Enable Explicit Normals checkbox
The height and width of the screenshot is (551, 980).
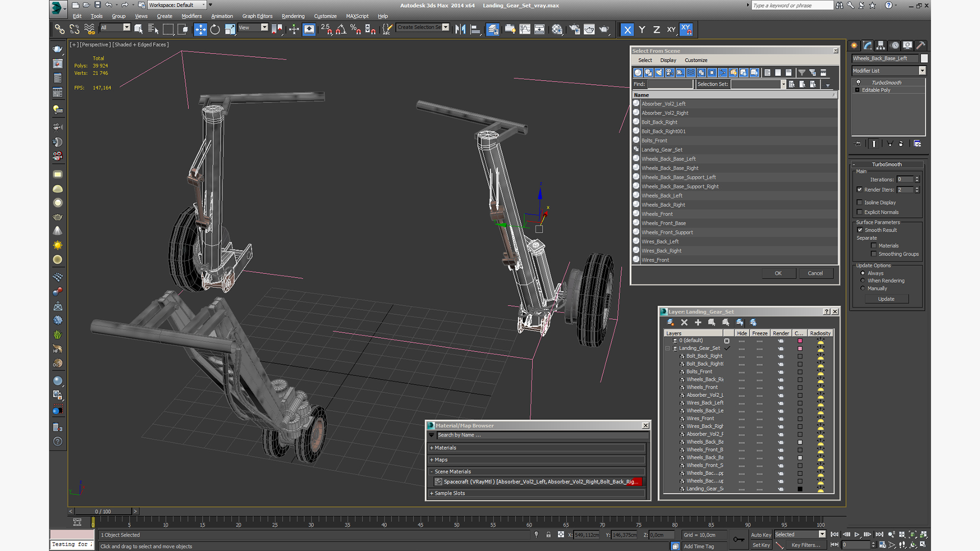[x=860, y=212]
